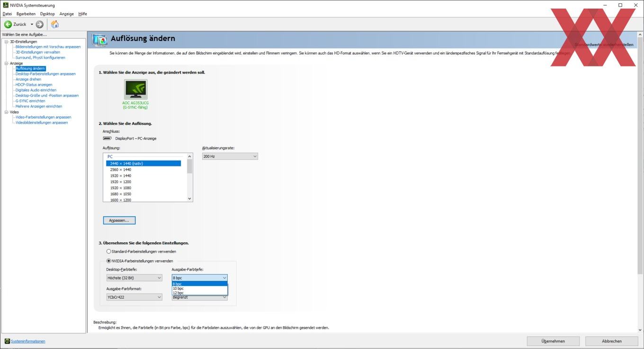The width and height of the screenshot is (644, 349).
Task: Select Standard-Farbeinstellungen verwenden radio button
Action: pos(109,251)
